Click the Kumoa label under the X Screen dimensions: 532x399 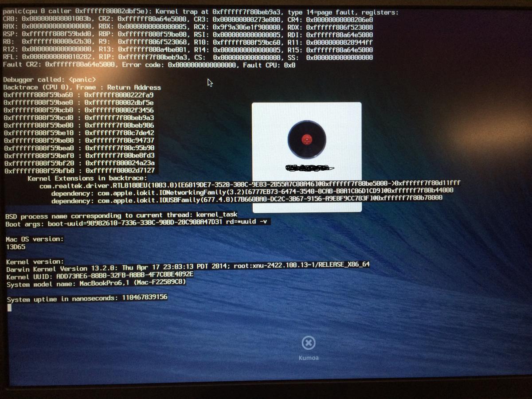point(308,358)
